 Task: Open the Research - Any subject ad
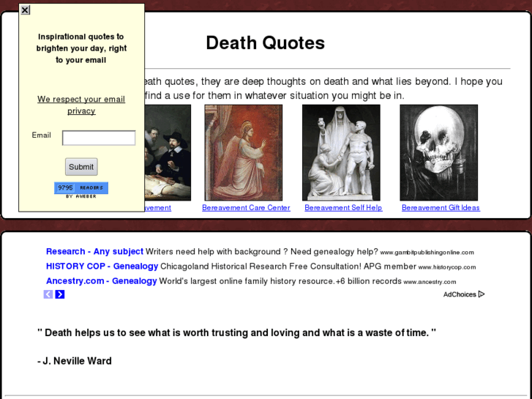coord(94,252)
